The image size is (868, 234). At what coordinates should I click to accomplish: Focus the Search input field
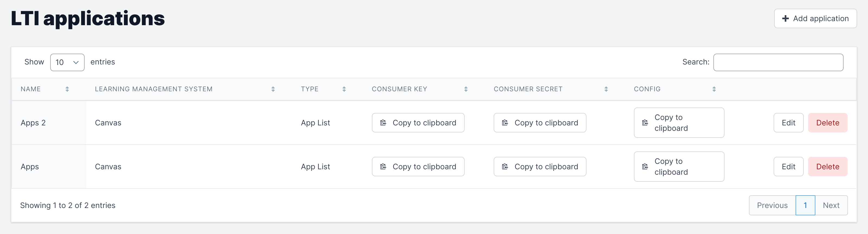(x=778, y=62)
